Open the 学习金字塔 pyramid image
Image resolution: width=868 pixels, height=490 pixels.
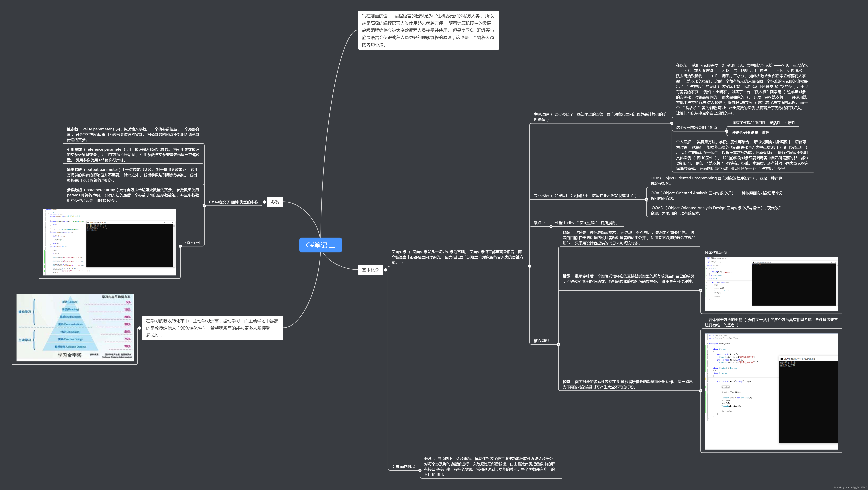point(75,328)
